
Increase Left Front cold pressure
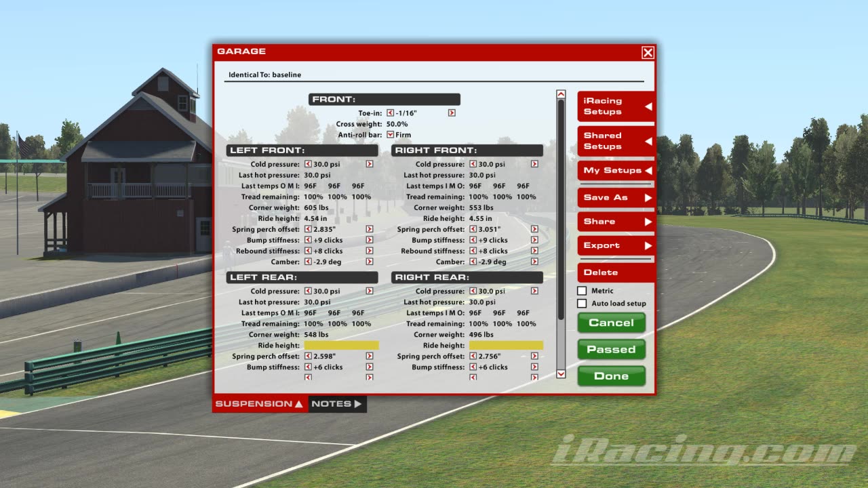click(x=370, y=164)
